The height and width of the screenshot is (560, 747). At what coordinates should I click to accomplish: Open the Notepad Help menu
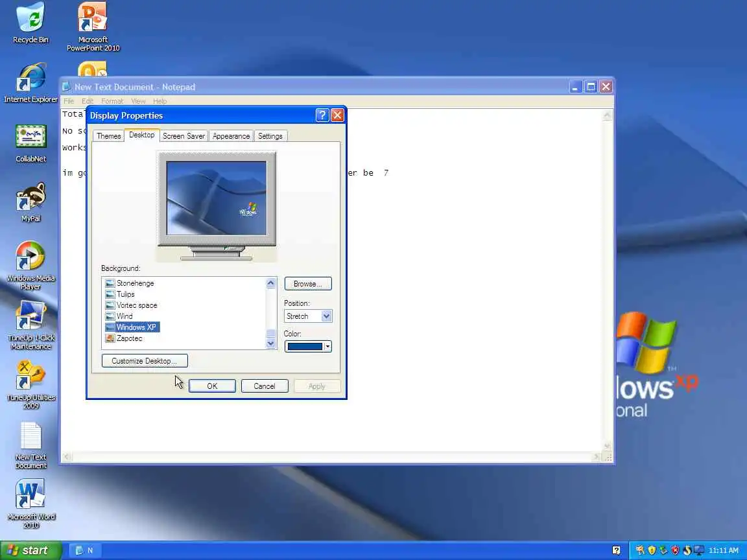[160, 101]
